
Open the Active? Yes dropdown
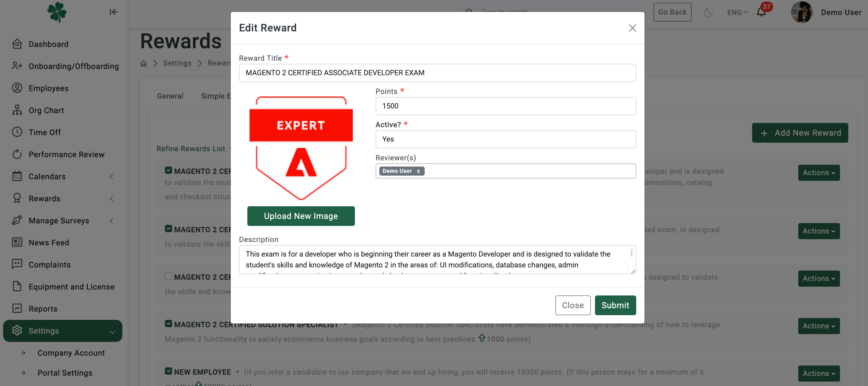click(x=506, y=139)
